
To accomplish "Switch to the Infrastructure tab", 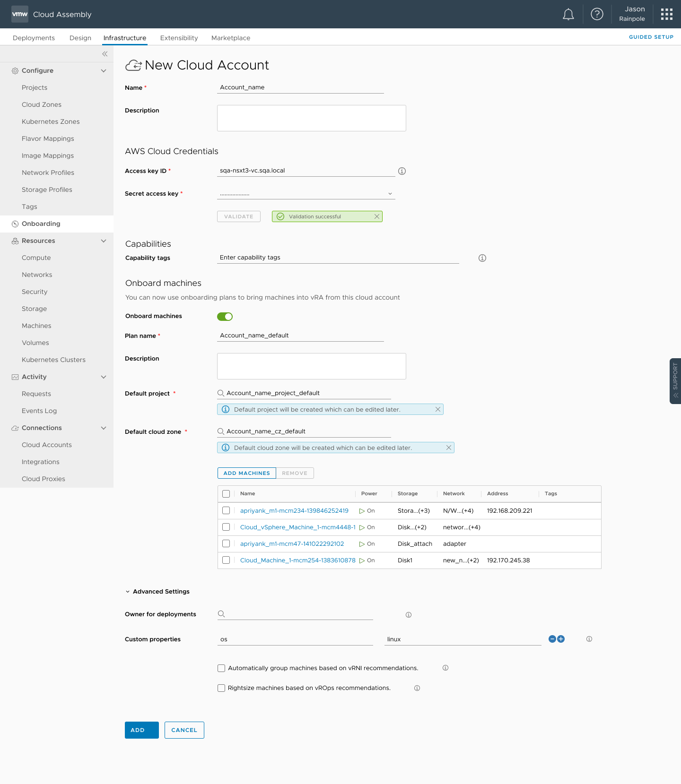I will point(125,38).
